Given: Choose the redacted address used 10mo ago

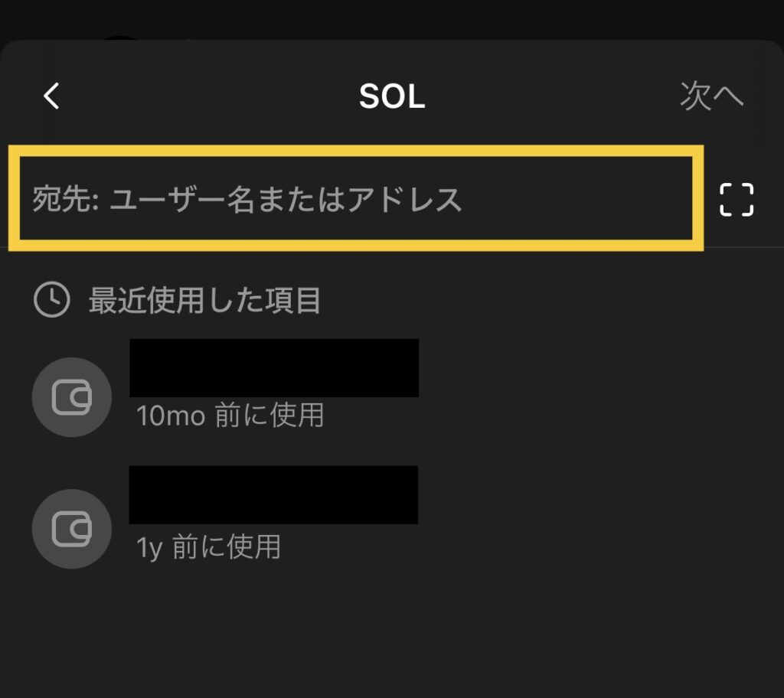Looking at the screenshot, I should click(273, 367).
